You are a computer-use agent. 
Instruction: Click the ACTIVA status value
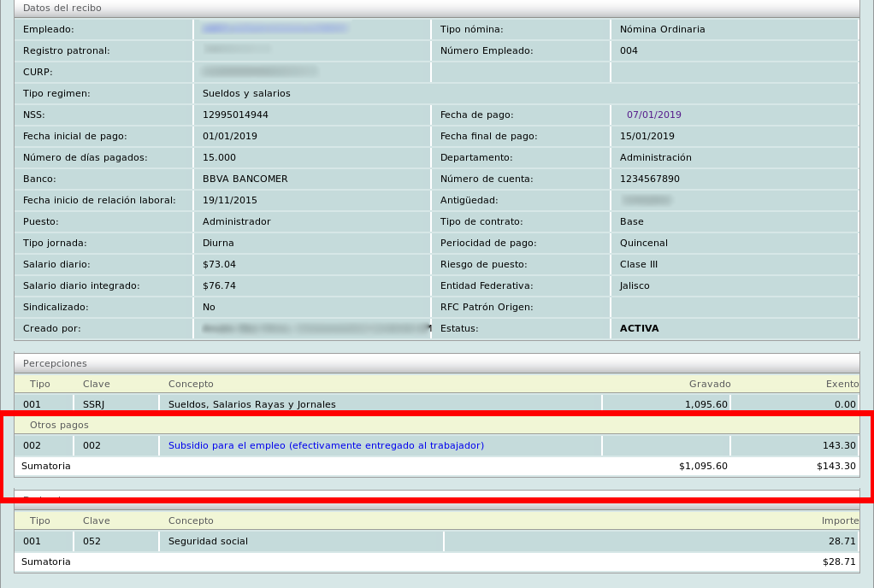pos(639,328)
